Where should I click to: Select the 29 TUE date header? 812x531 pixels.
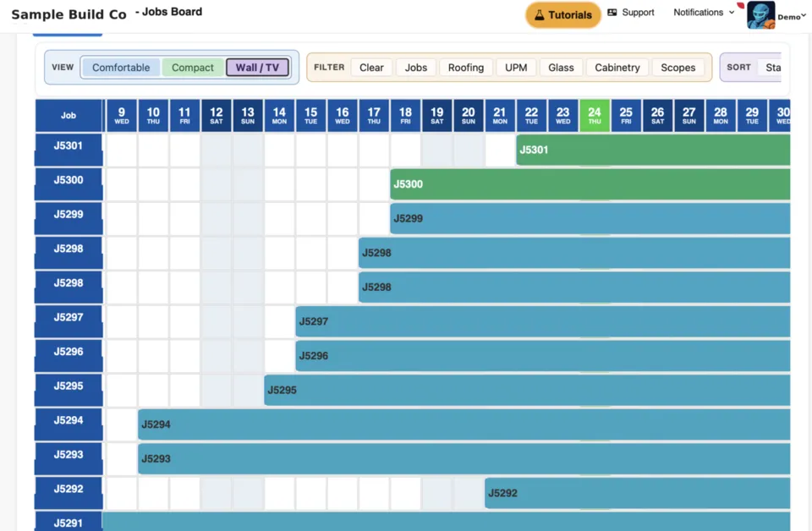tap(752, 115)
